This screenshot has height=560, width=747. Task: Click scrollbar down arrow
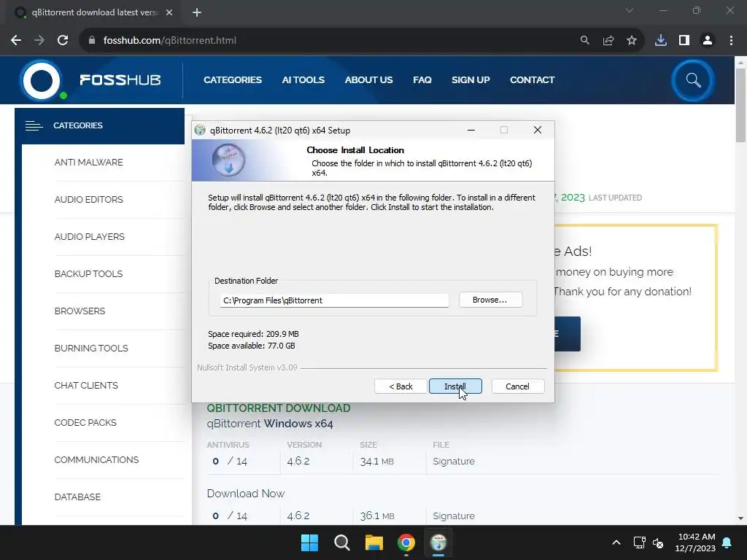pyautogui.click(x=740, y=518)
